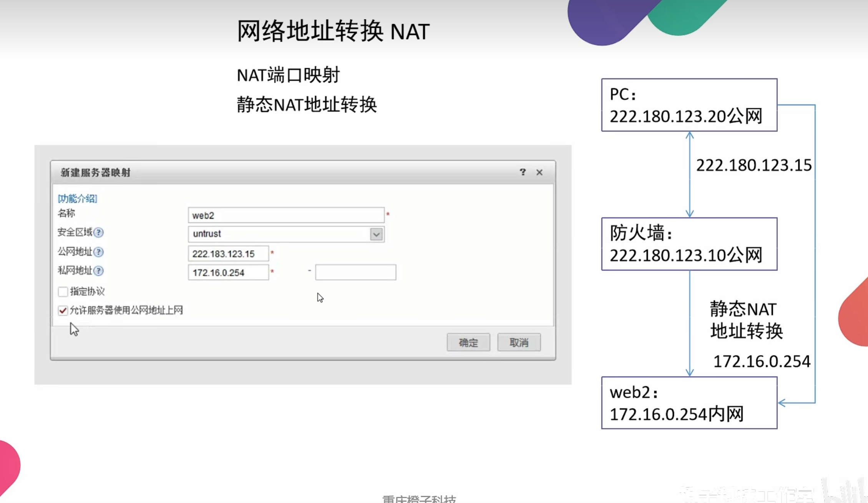
Task: Focus the 公网地址 field 222.183.123.15
Action: tap(228, 254)
